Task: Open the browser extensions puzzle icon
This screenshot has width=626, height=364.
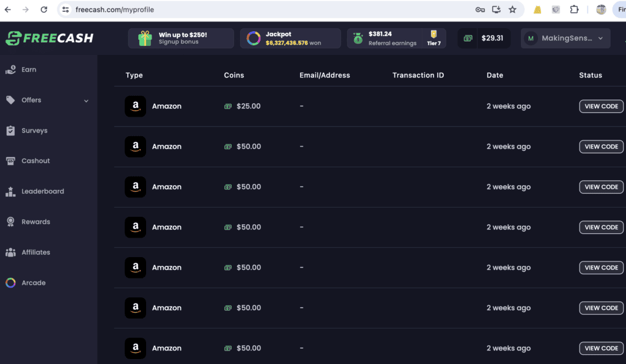Action: [x=574, y=10]
